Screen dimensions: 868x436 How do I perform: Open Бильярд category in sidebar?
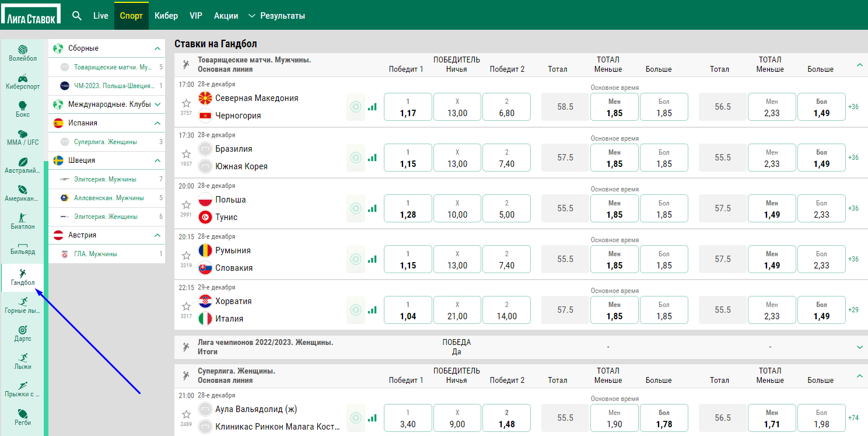(23, 249)
